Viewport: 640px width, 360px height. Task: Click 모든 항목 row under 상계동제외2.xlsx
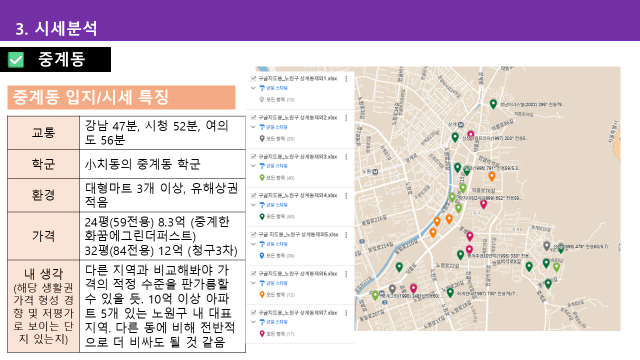[277, 139]
